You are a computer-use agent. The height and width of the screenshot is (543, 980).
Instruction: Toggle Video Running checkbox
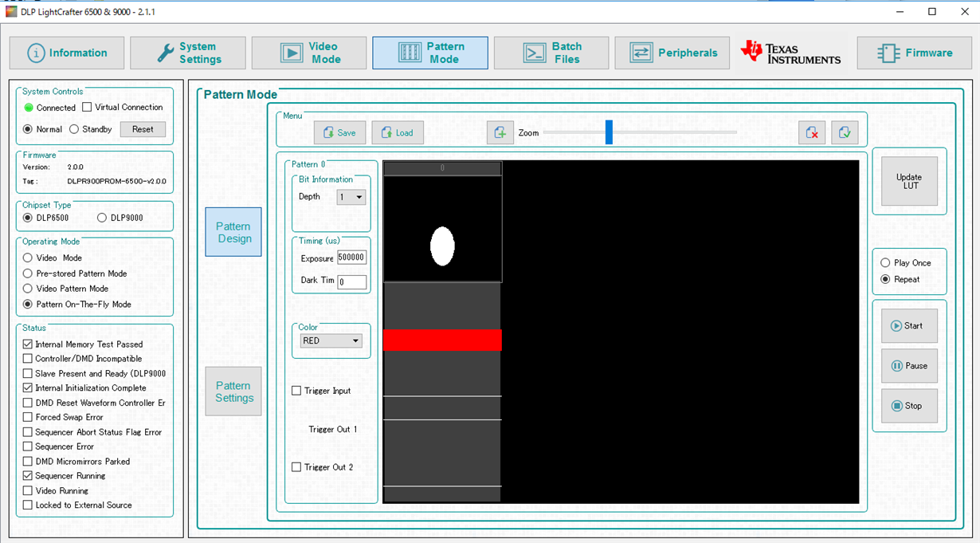point(28,490)
